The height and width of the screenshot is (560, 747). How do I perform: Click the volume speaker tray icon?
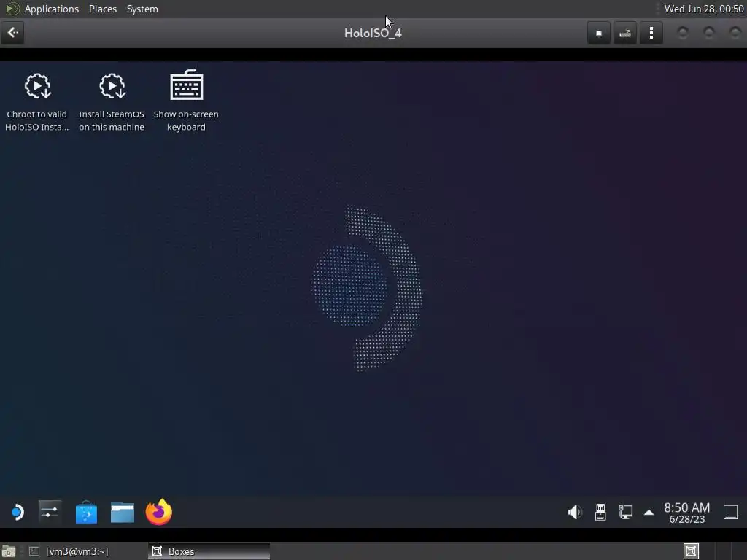pyautogui.click(x=575, y=513)
